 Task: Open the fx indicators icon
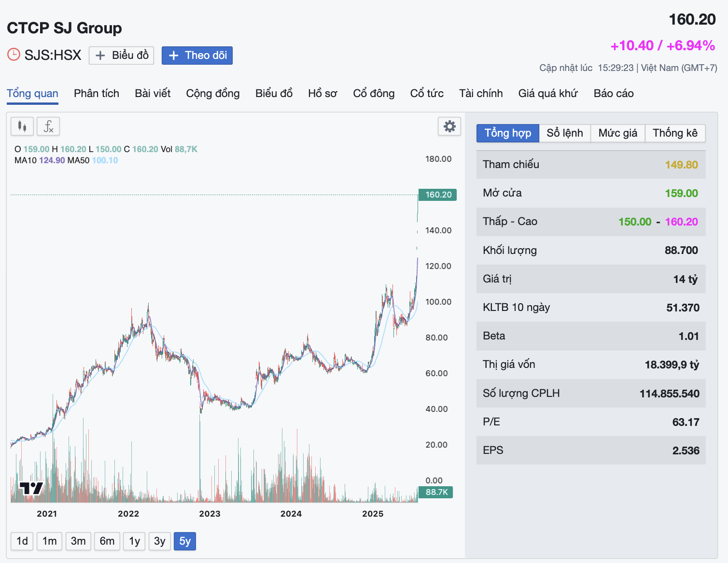[x=48, y=127]
